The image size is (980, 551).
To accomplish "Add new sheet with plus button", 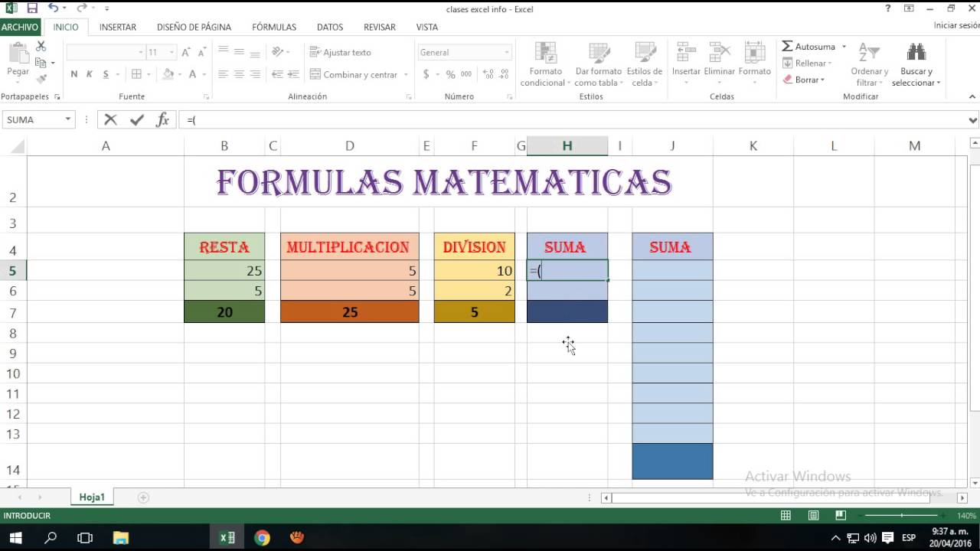I will pyautogui.click(x=143, y=497).
